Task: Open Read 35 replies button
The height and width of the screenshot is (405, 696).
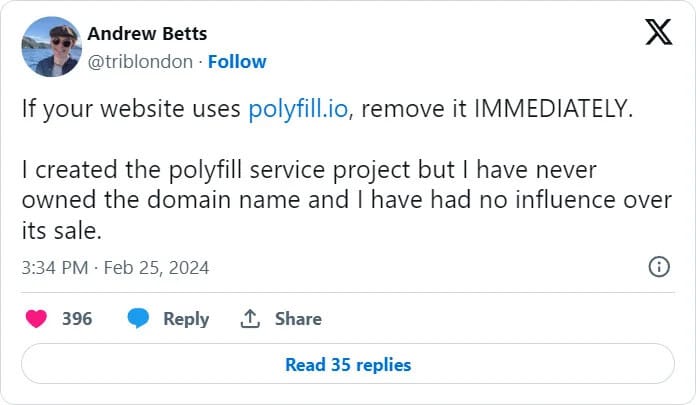Action: tap(348, 364)
